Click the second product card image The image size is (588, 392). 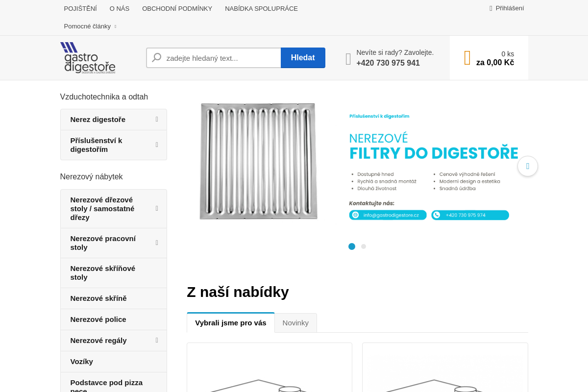(445, 367)
